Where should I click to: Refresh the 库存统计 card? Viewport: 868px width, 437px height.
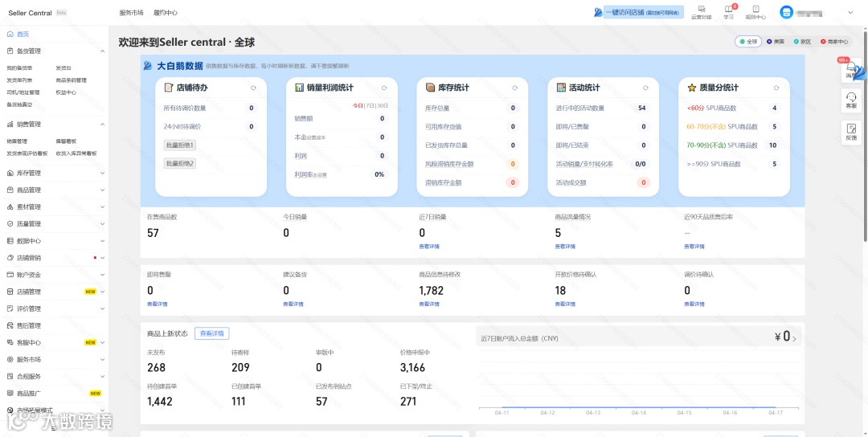(515, 88)
